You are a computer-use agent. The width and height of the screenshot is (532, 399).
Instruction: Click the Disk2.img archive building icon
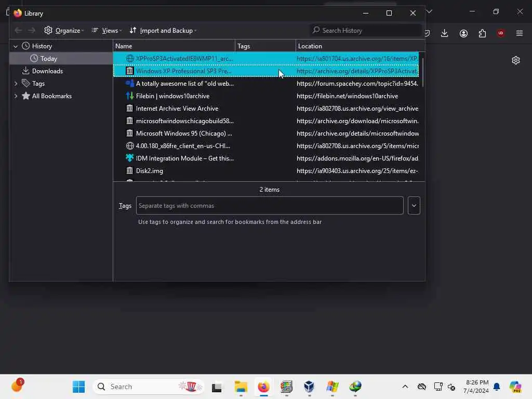point(129,170)
